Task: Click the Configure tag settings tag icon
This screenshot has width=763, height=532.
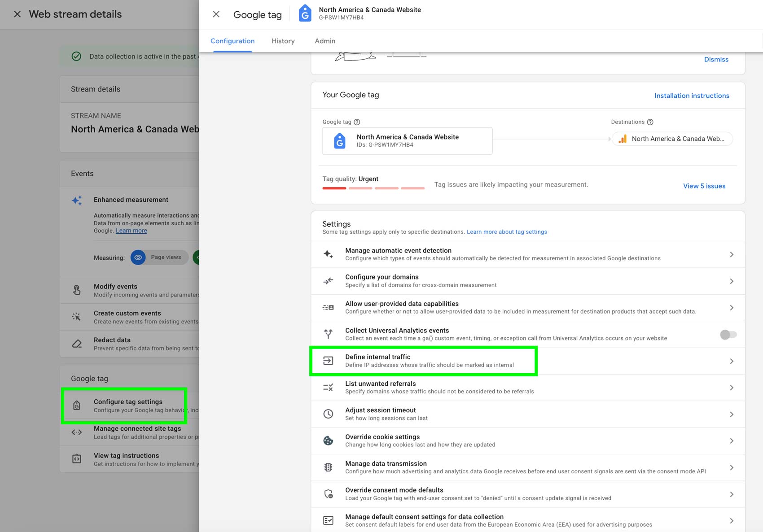Action: coord(77,405)
